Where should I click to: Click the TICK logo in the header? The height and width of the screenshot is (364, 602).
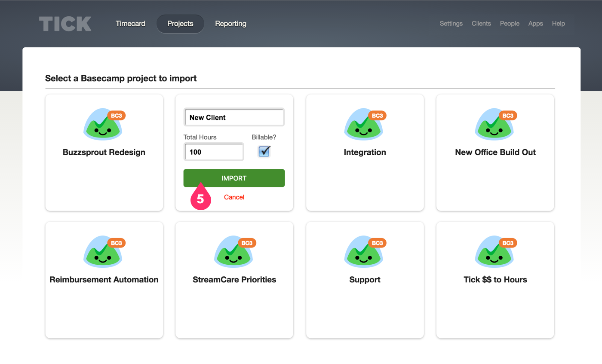65,24
